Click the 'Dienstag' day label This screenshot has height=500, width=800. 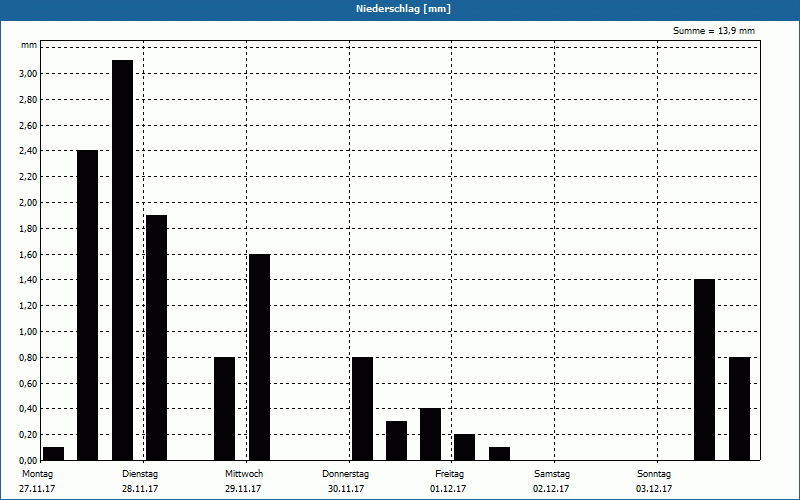tap(140, 474)
